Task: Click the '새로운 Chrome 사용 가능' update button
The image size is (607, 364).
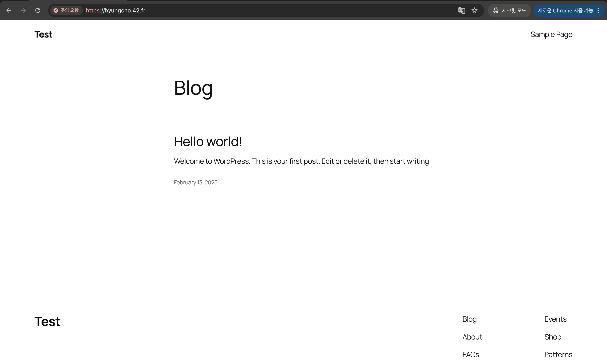Action: pyautogui.click(x=565, y=11)
